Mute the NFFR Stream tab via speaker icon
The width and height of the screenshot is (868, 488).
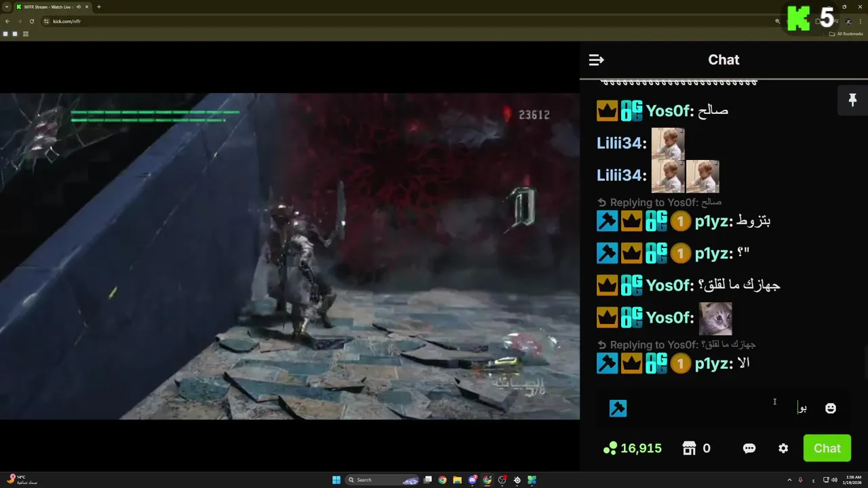[x=79, y=7]
